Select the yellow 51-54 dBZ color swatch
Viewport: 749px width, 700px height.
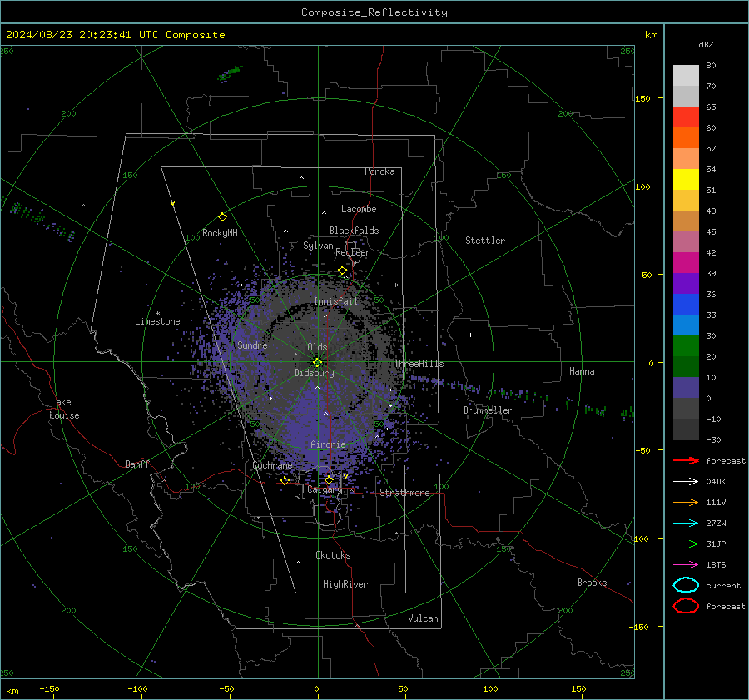[686, 180]
